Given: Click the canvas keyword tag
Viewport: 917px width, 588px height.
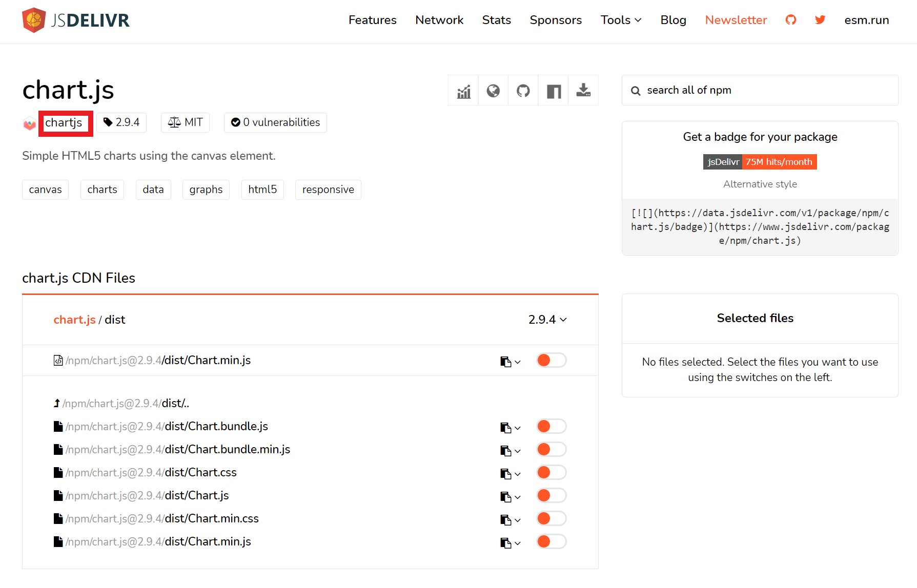Looking at the screenshot, I should click(x=45, y=190).
